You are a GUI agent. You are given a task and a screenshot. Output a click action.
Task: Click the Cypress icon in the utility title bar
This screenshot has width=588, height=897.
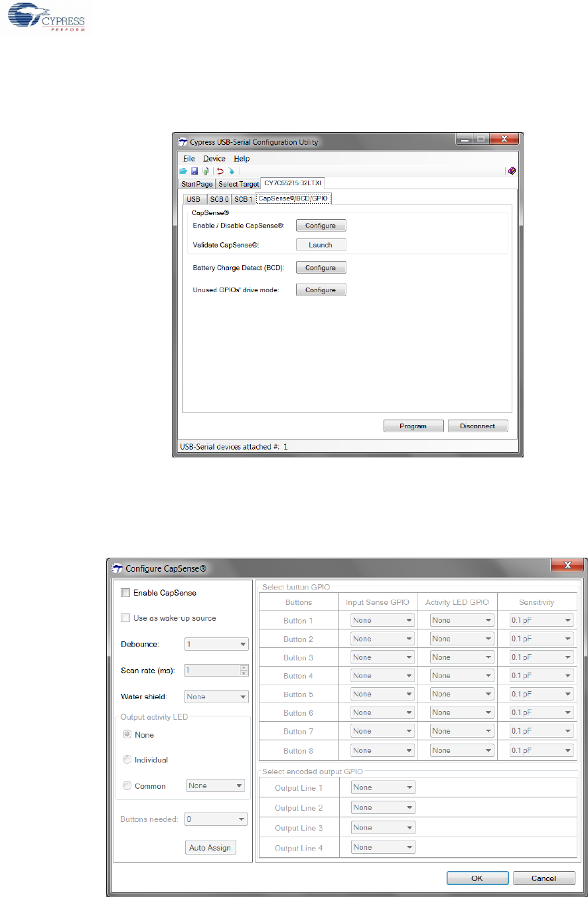click(184, 141)
